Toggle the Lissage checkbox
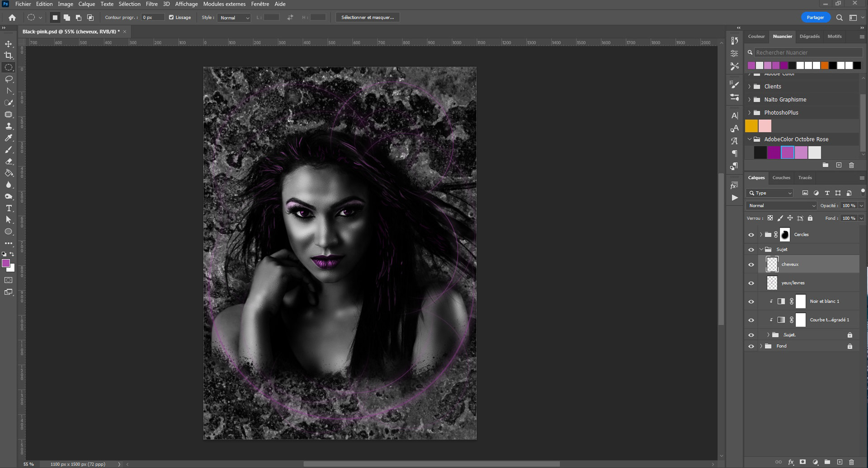This screenshot has width=868, height=468. pos(171,18)
